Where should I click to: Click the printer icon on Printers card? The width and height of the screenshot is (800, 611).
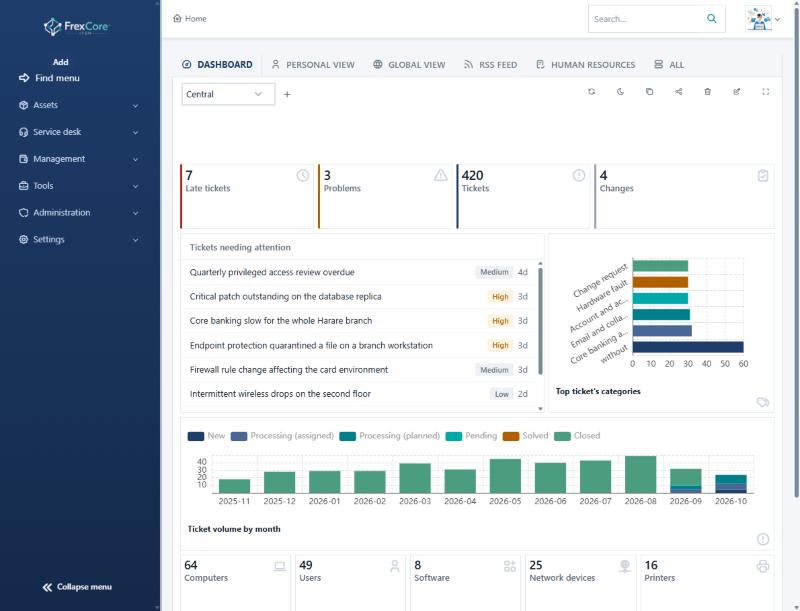point(763,566)
